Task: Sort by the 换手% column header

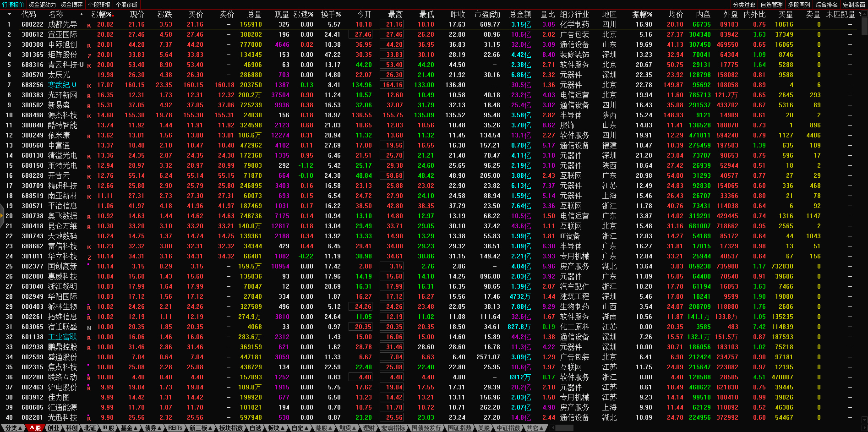Action: point(331,14)
